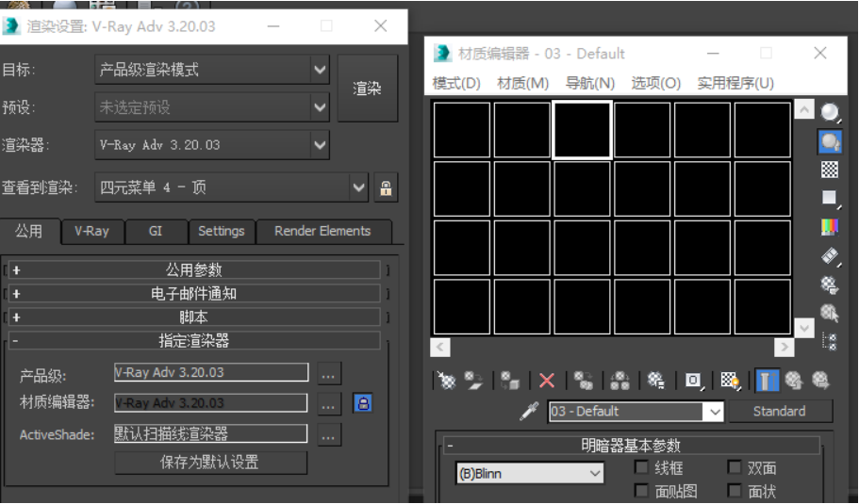Enable the 面状 checkbox
Image resolution: width=859 pixels, height=504 pixels.
[735, 490]
